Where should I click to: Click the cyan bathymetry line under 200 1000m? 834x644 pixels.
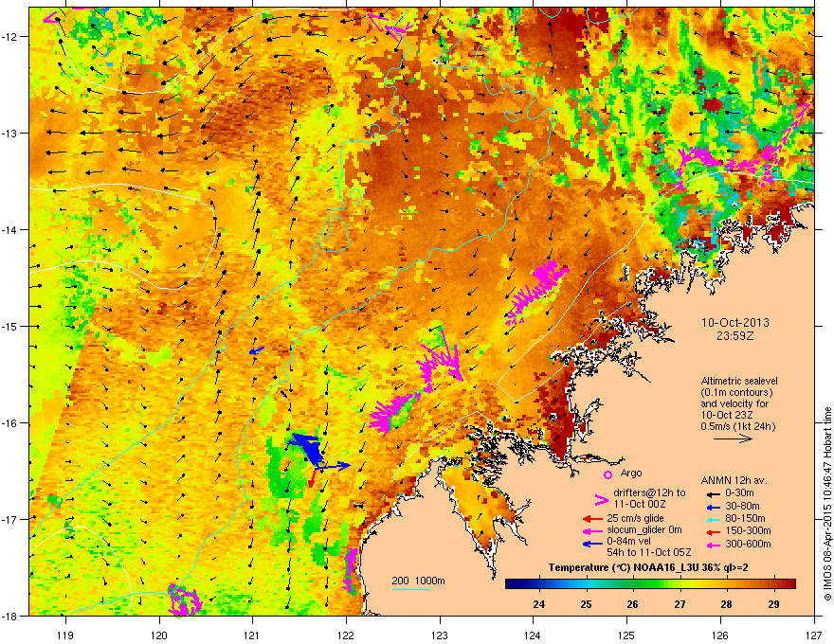coord(411,589)
